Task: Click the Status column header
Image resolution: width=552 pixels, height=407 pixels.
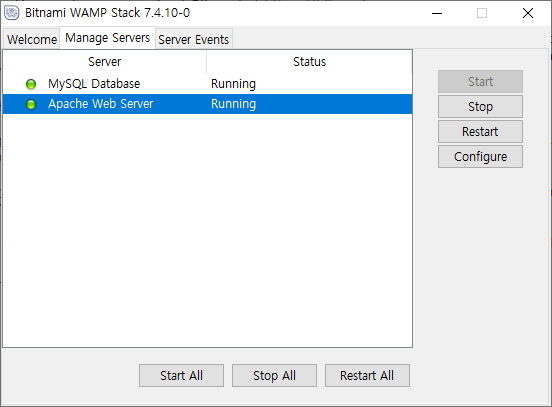Action: [x=309, y=62]
